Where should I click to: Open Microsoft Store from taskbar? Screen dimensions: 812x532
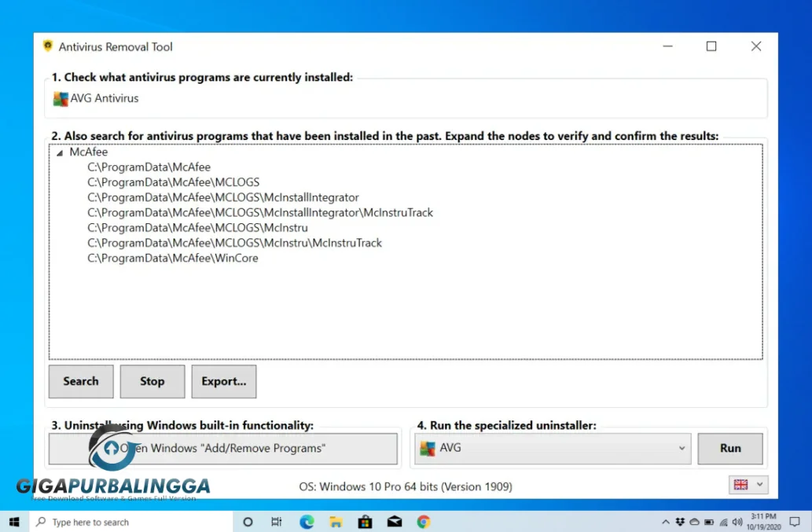pos(365,522)
